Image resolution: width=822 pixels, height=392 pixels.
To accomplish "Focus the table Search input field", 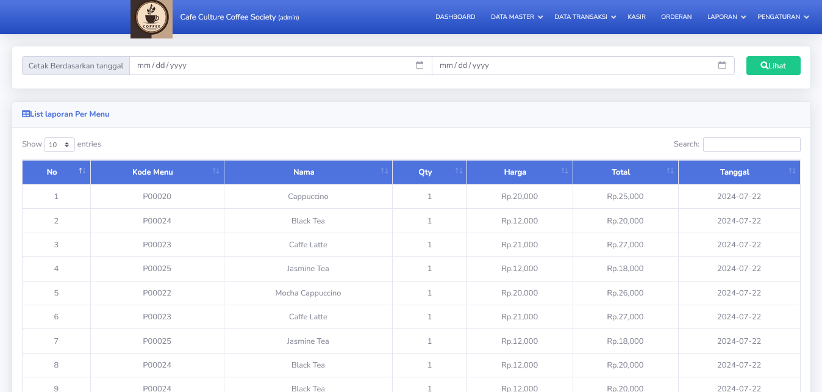I will 751,144.
